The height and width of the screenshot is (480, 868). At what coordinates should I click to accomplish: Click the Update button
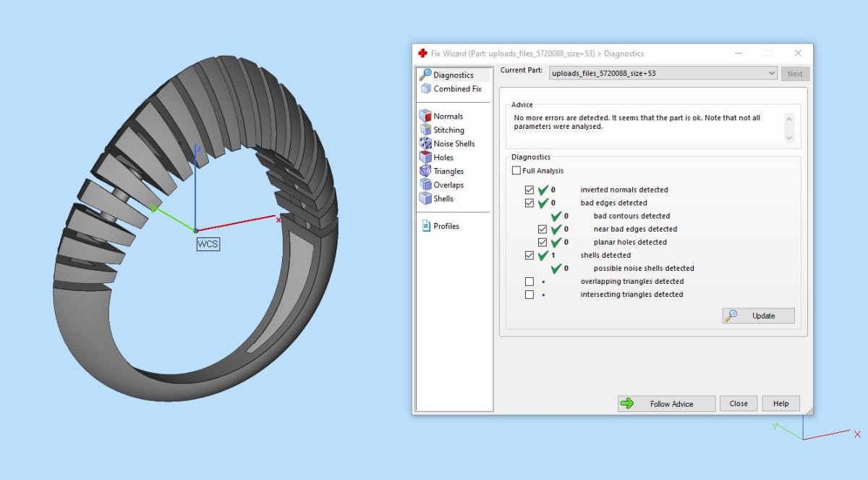point(758,316)
